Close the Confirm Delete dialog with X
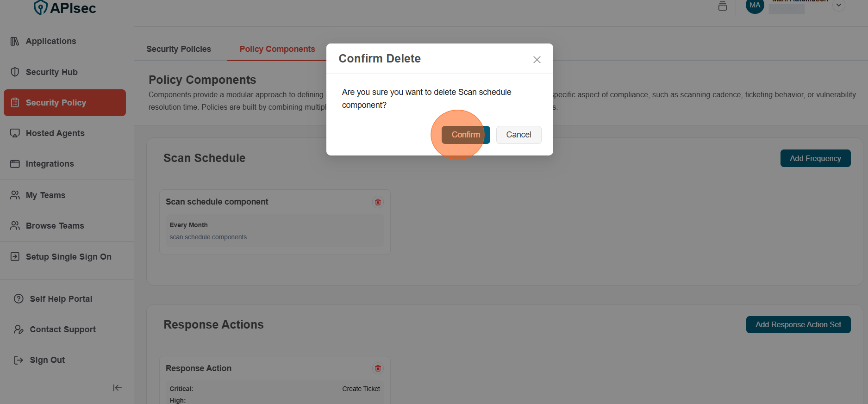 pos(537,60)
